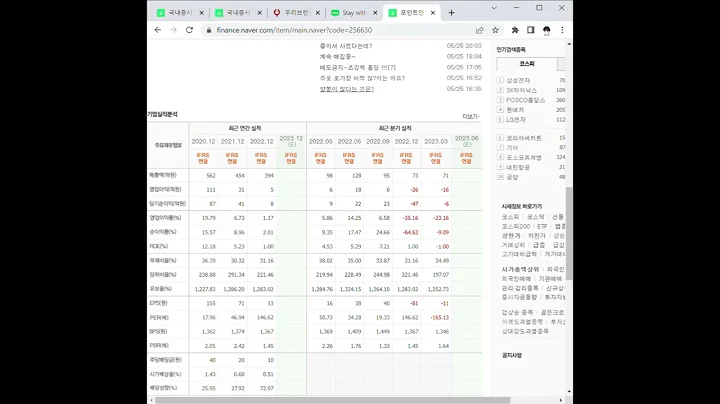Viewport: 720px width, 404px height.
Task: Switch to the 우리브런 tab
Action: [x=296, y=13]
